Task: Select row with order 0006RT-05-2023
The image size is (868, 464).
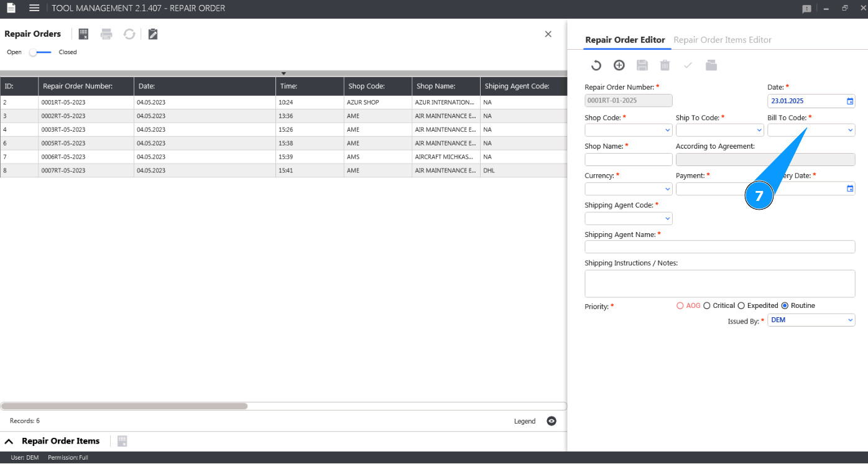Action: tap(284, 157)
